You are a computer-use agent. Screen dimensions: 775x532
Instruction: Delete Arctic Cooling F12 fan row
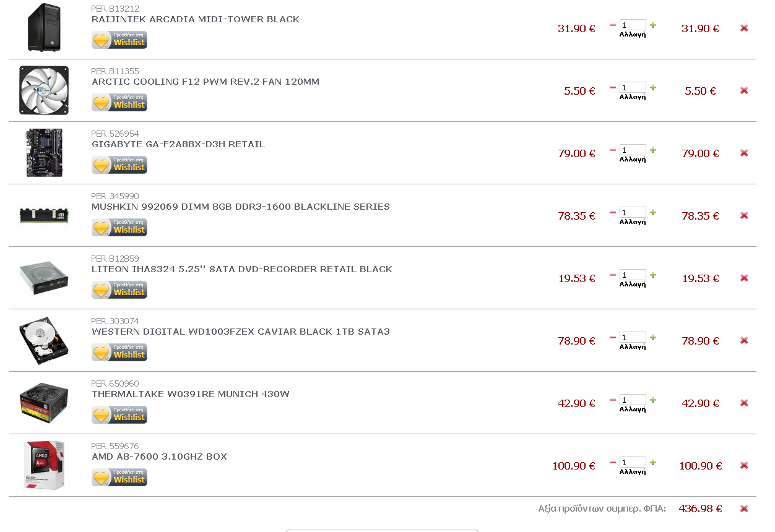click(744, 90)
